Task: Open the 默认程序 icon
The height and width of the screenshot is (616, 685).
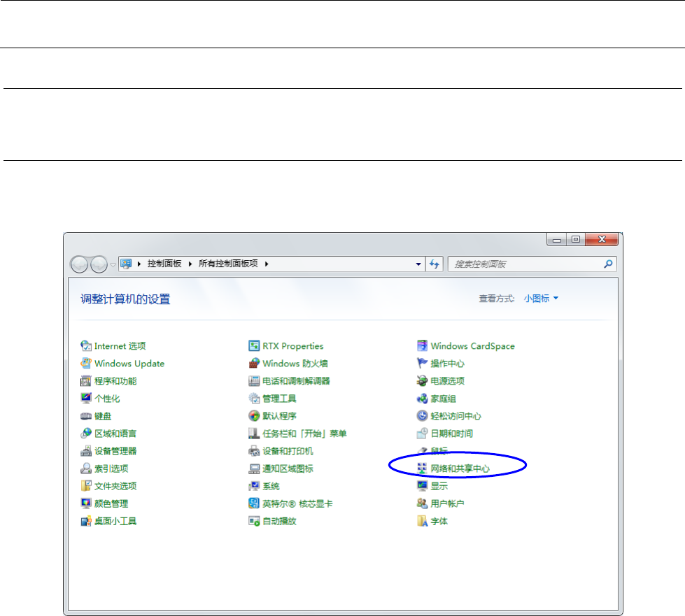Action: [x=254, y=416]
